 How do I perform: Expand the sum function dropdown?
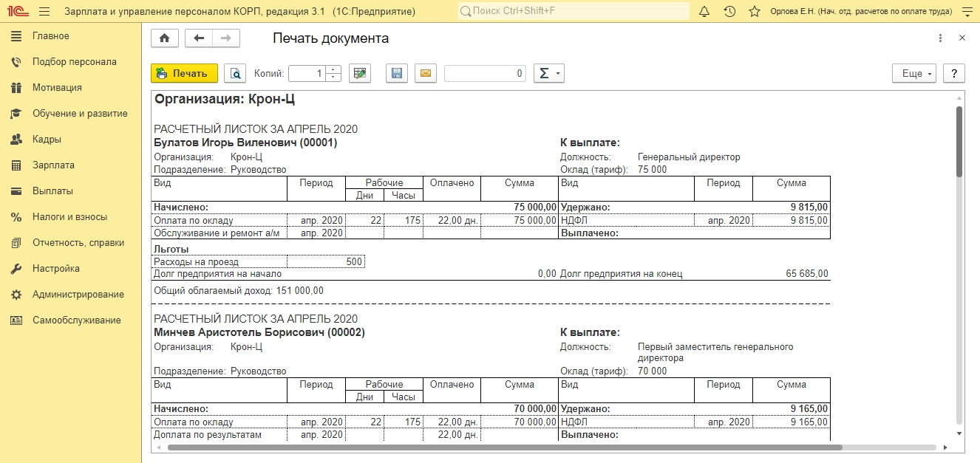548,73
